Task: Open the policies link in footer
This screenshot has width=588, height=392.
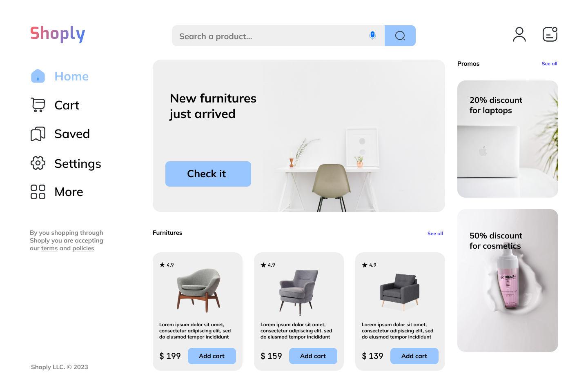Action: coord(83,248)
